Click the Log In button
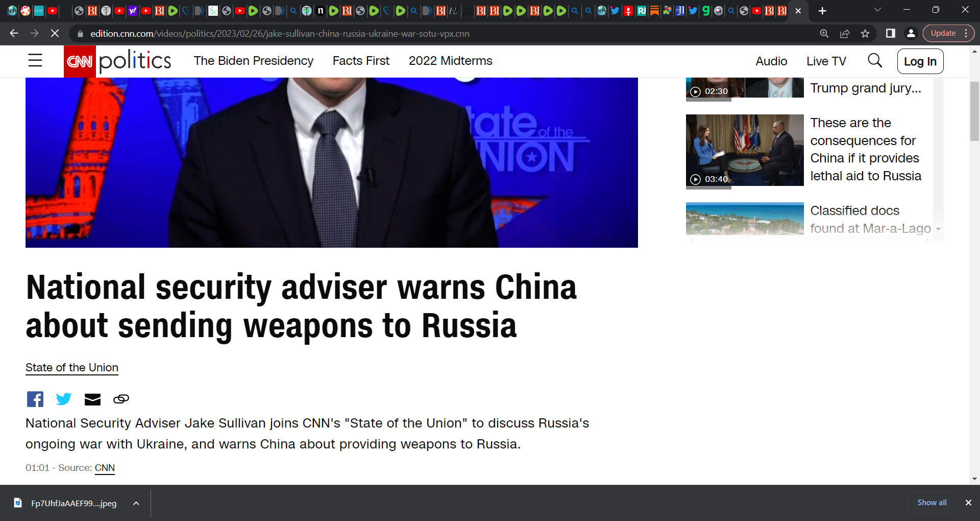 (x=920, y=61)
